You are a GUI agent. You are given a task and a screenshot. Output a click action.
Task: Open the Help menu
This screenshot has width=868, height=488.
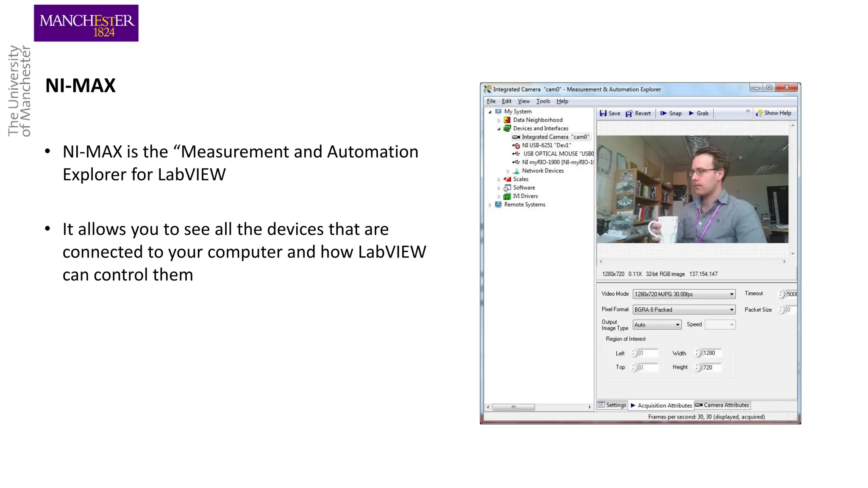(x=562, y=101)
